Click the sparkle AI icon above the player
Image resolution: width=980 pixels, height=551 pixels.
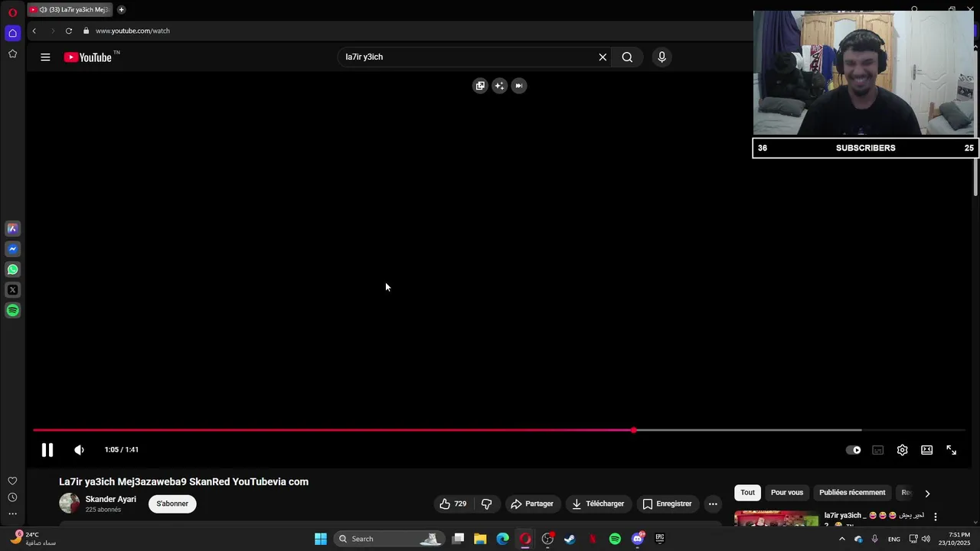(x=499, y=86)
